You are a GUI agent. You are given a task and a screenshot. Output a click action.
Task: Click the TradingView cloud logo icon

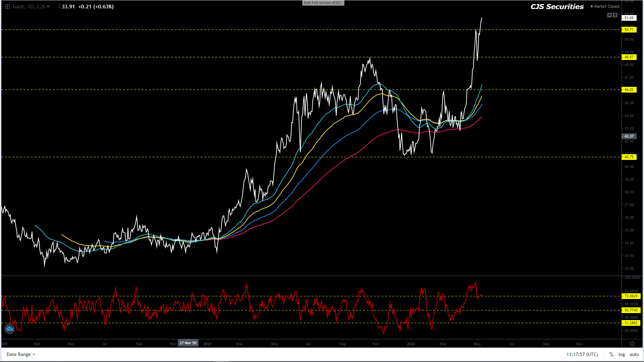(x=9, y=329)
